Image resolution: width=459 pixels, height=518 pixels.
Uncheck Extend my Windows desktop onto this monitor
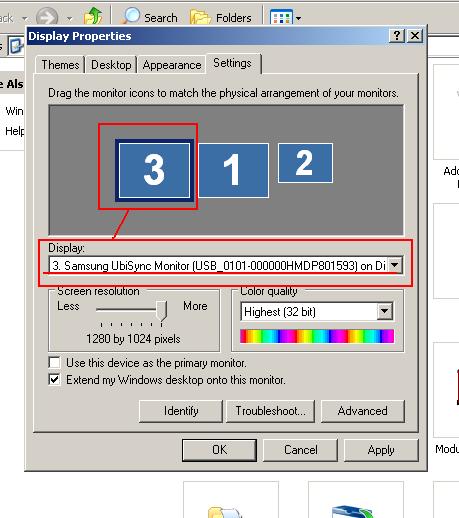pyautogui.click(x=54, y=379)
